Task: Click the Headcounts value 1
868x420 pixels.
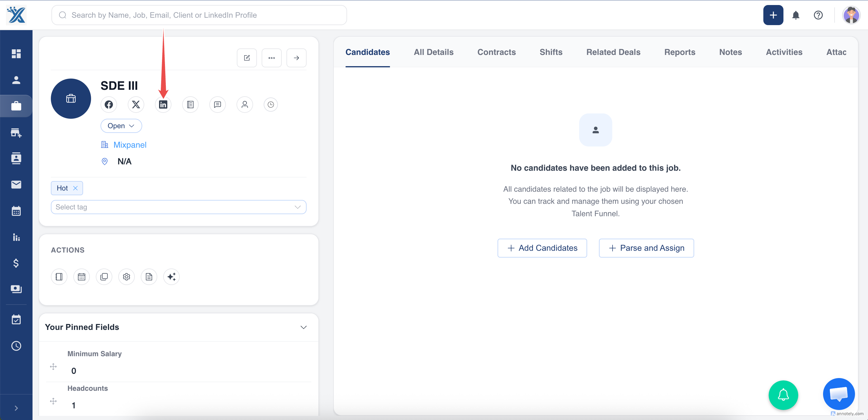Action: pos(73,405)
